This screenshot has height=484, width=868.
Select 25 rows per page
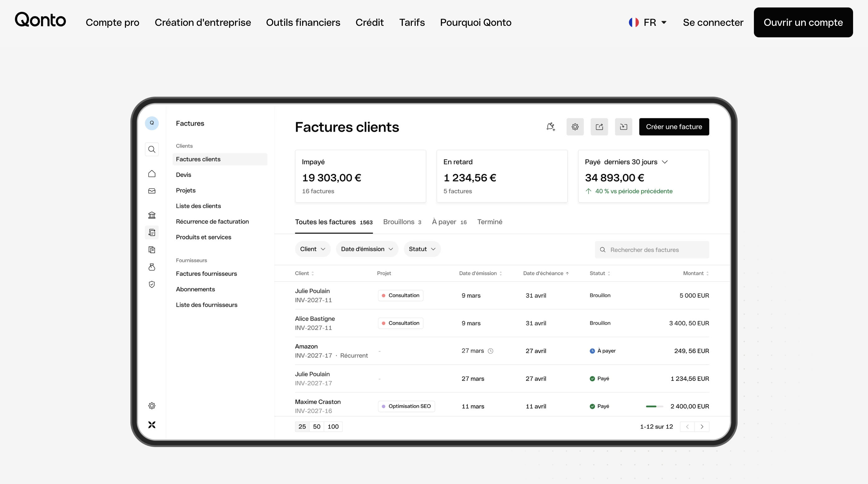(x=302, y=427)
